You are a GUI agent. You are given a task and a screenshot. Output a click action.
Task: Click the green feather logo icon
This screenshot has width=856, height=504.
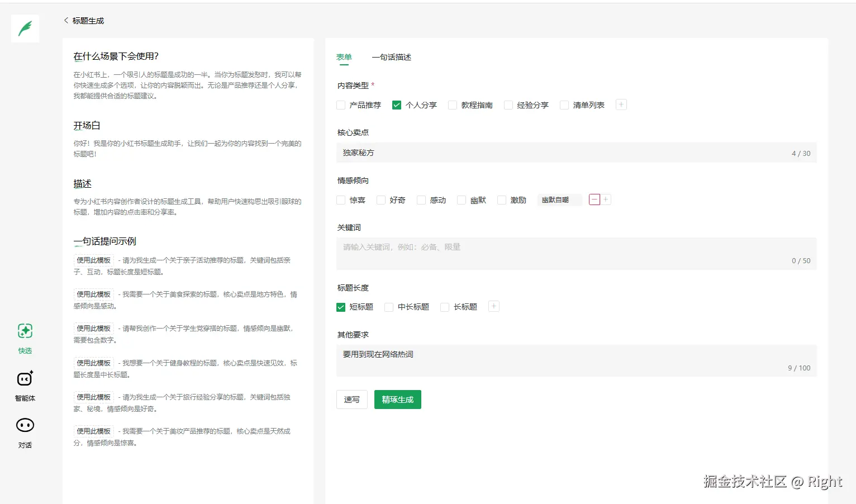25,28
